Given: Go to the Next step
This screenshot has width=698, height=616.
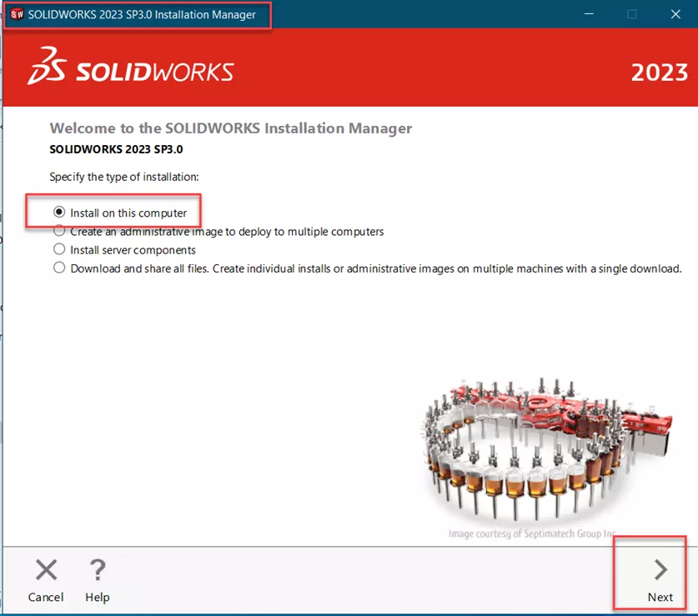Looking at the screenshot, I should pos(660,580).
